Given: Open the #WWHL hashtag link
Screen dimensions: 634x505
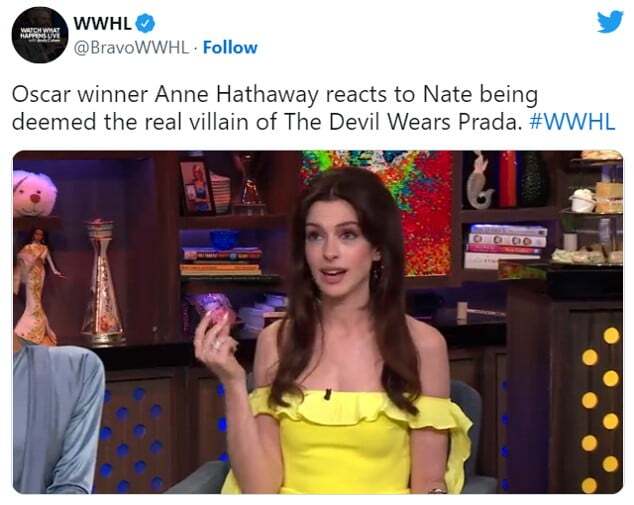Looking at the screenshot, I should pyautogui.click(x=572, y=122).
